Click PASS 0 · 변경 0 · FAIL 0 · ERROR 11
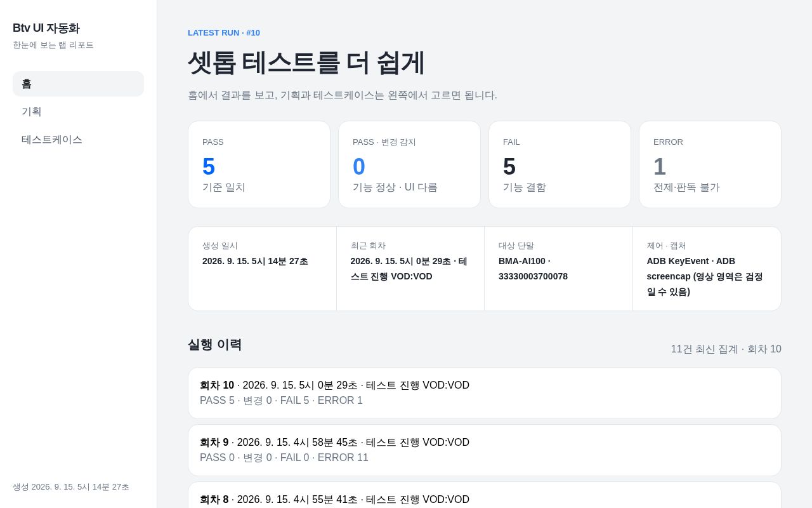 point(284,458)
